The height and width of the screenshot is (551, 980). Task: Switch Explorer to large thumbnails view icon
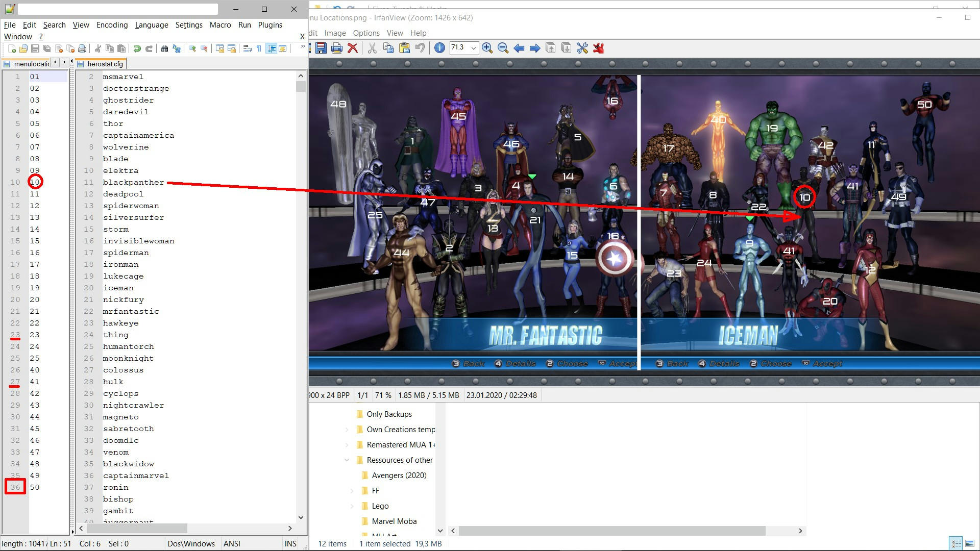tap(969, 543)
